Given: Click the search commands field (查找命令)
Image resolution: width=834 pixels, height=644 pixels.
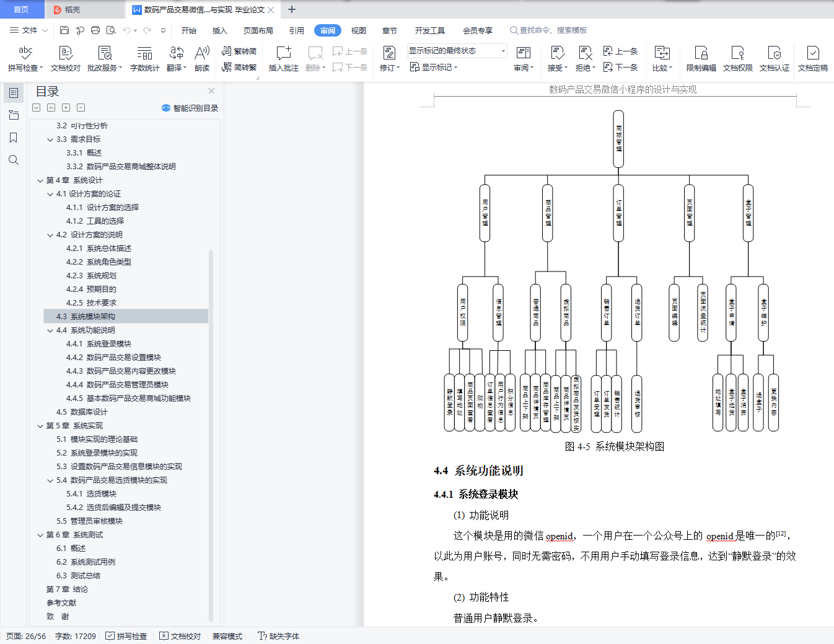Looking at the screenshot, I should point(548,30).
